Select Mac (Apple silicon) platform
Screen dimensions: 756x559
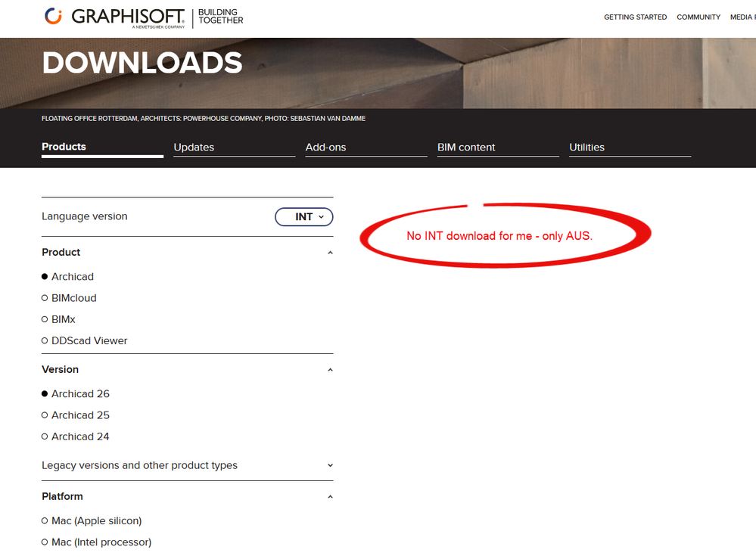point(92,521)
